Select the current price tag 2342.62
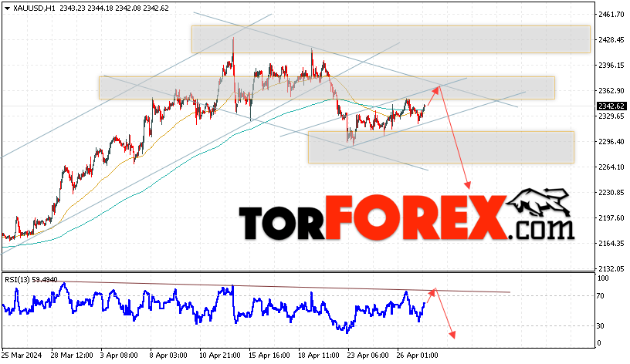 (x=611, y=106)
